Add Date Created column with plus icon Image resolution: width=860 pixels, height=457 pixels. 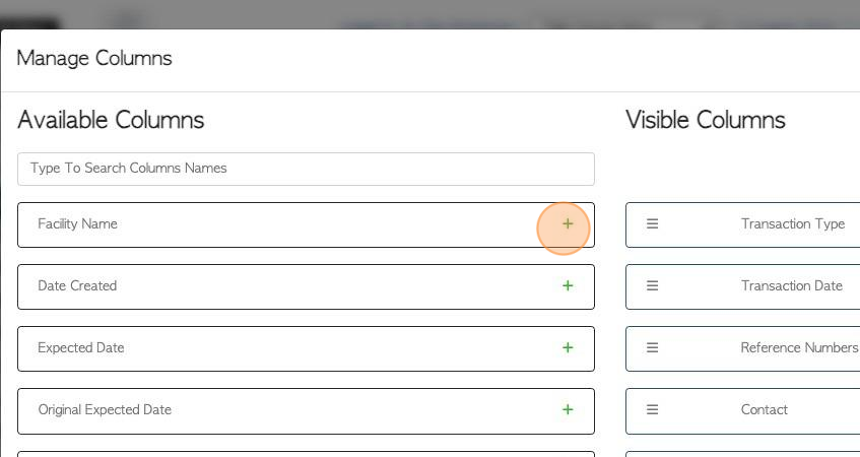click(568, 286)
